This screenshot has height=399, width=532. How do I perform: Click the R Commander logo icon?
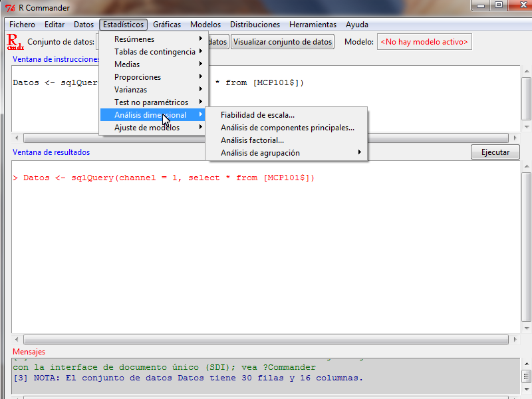pos(14,42)
